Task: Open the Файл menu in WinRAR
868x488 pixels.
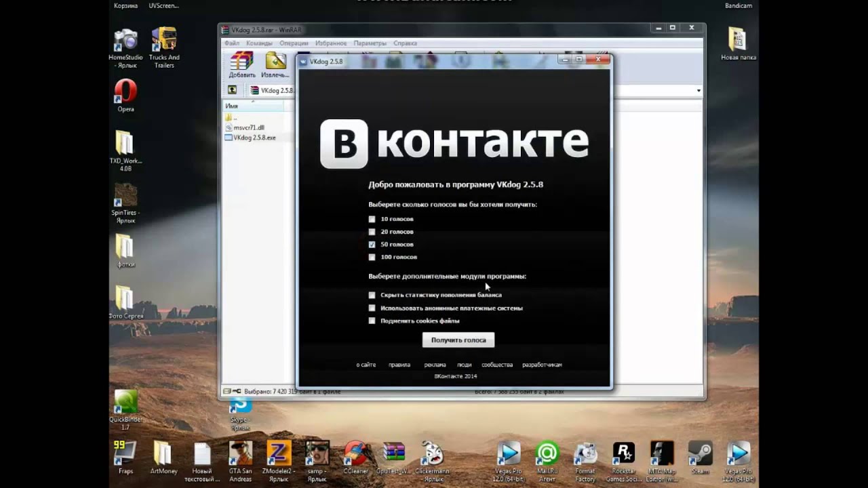Action: [232, 43]
